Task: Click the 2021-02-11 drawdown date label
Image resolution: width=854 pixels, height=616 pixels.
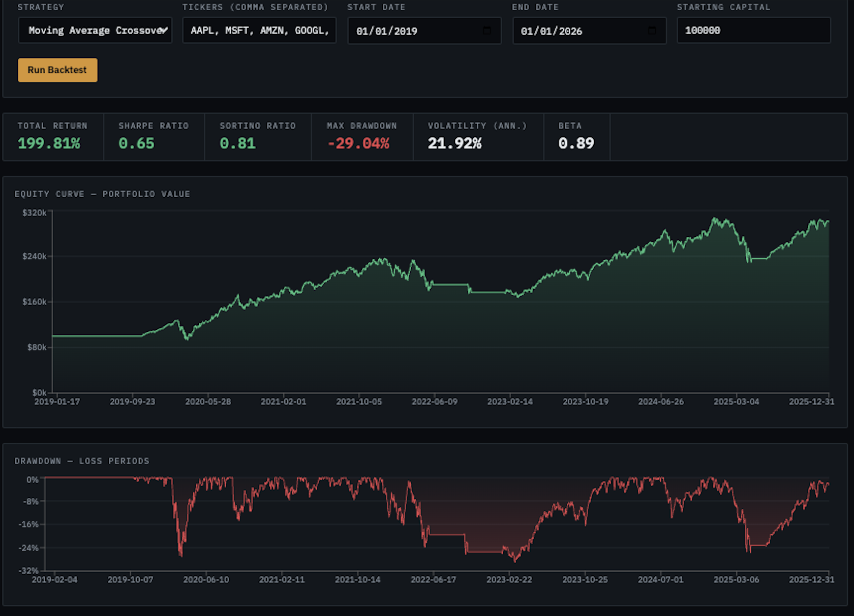Action: tap(282, 579)
